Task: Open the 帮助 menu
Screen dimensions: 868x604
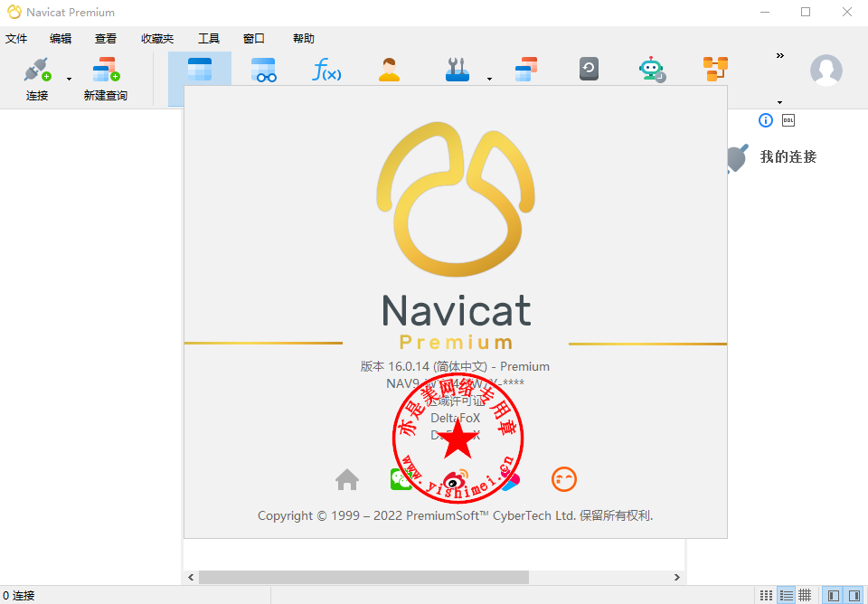Action: tap(304, 39)
